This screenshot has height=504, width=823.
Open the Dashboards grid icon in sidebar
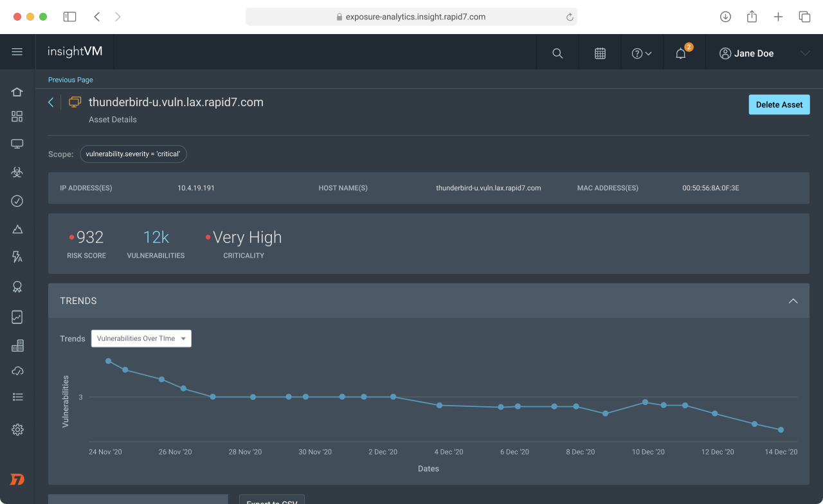tap(17, 116)
